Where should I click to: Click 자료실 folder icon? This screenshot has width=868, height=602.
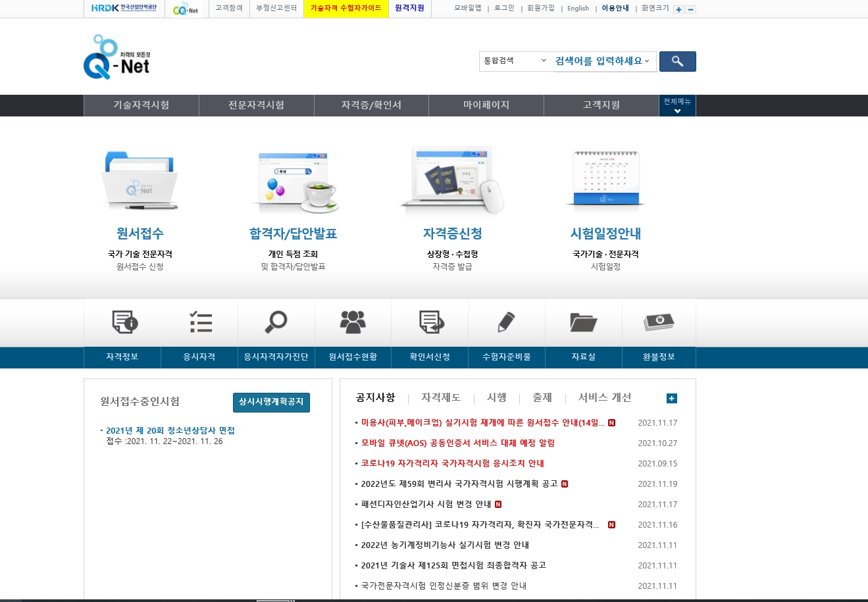(583, 322)
